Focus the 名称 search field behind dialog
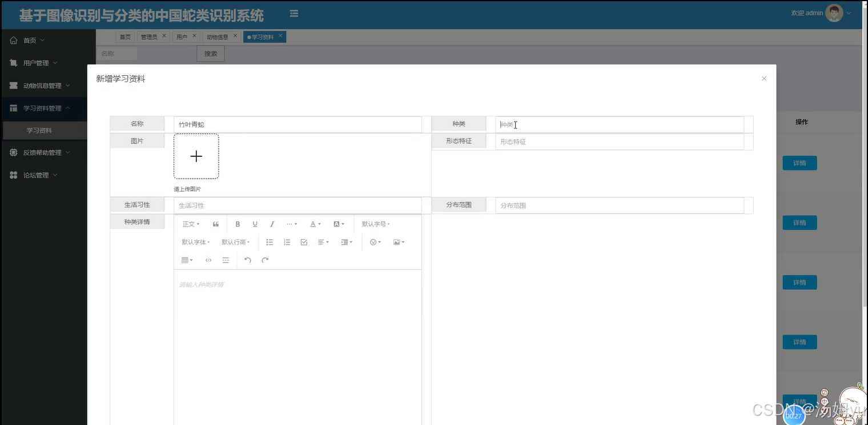The width and height of the screenshot is (868, 425). click(117, 54)
